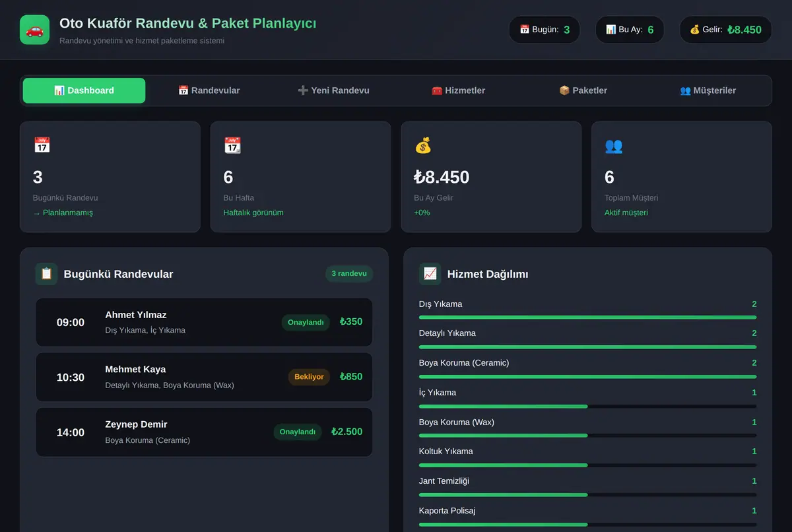
Task: Switch to the Randevular tab
Action: 209,90
